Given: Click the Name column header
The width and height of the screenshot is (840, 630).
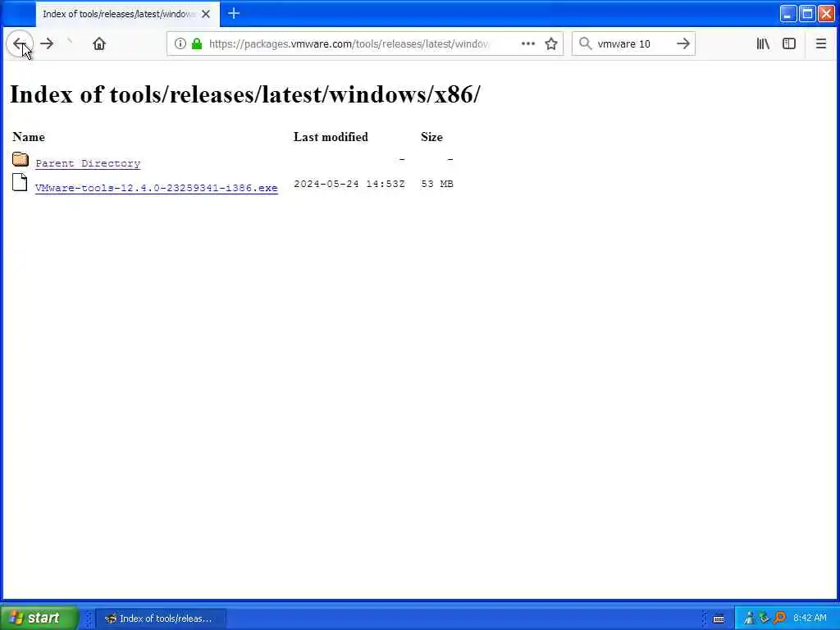Looking at the screenshot, I should (x=29, y=137).
